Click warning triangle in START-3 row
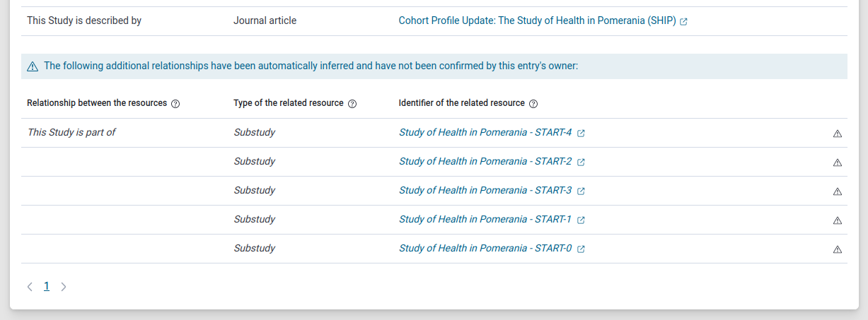 (838, 191)
